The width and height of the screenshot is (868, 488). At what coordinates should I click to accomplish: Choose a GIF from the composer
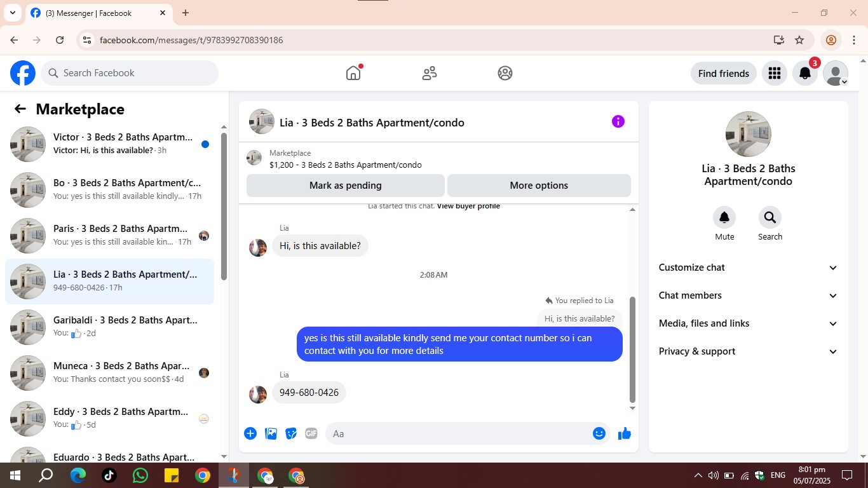[x=311, y=433]
